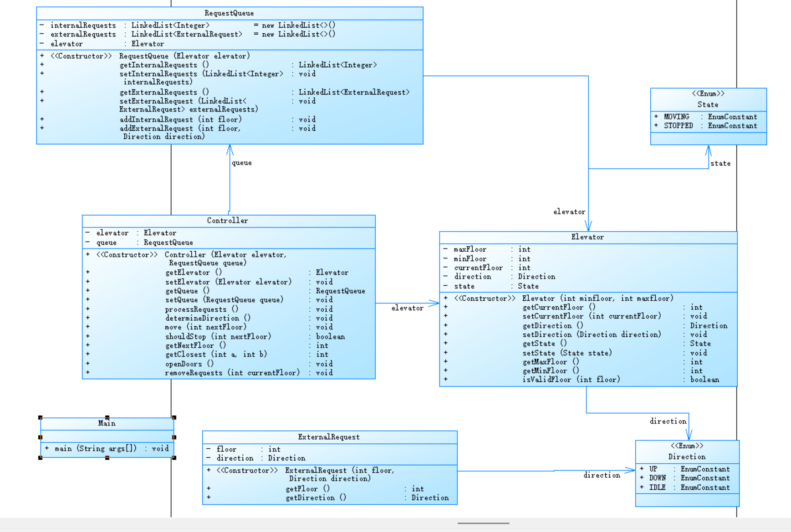Click the getMaxFloor () method

[573, 362]
